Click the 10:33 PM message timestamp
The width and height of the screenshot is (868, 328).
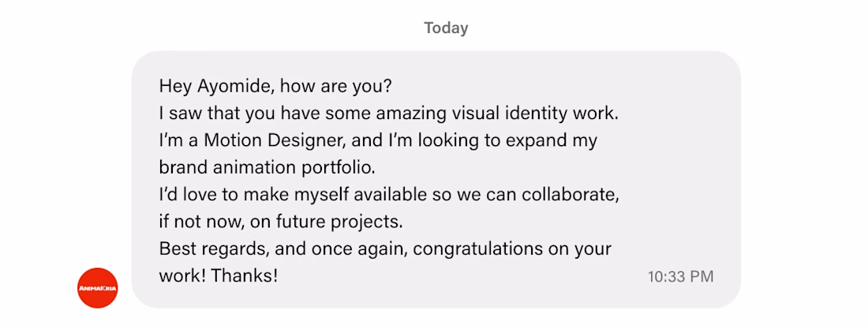click(x=680, y=277)
